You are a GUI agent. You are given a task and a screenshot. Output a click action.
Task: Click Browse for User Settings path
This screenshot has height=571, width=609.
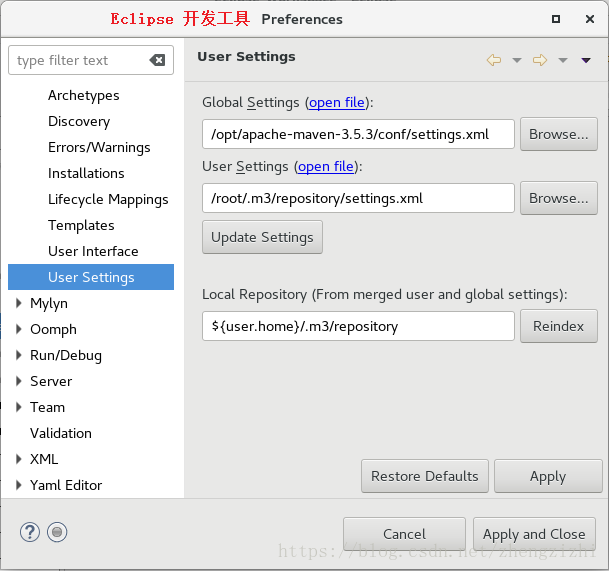[x=558, y=198]
